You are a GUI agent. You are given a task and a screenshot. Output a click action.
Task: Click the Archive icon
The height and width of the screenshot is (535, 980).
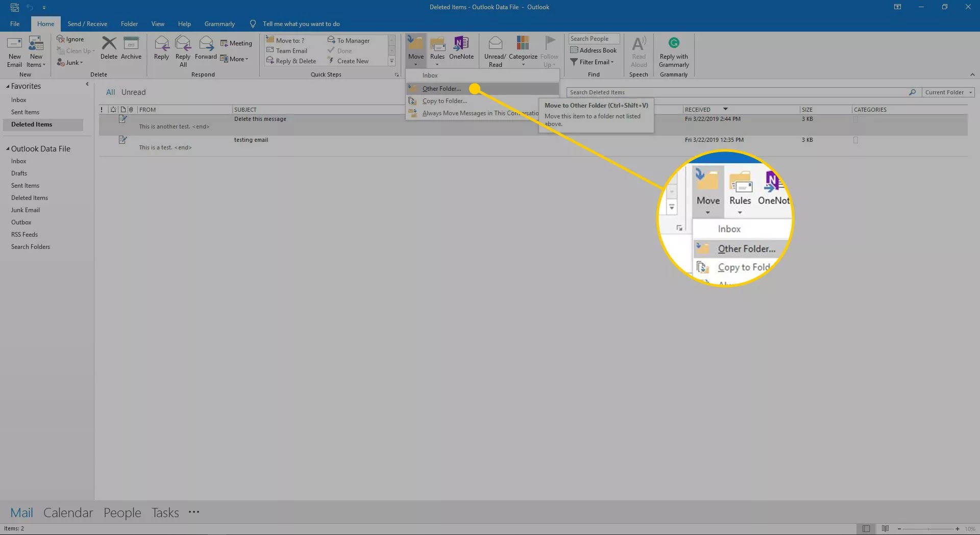(131, 43)
